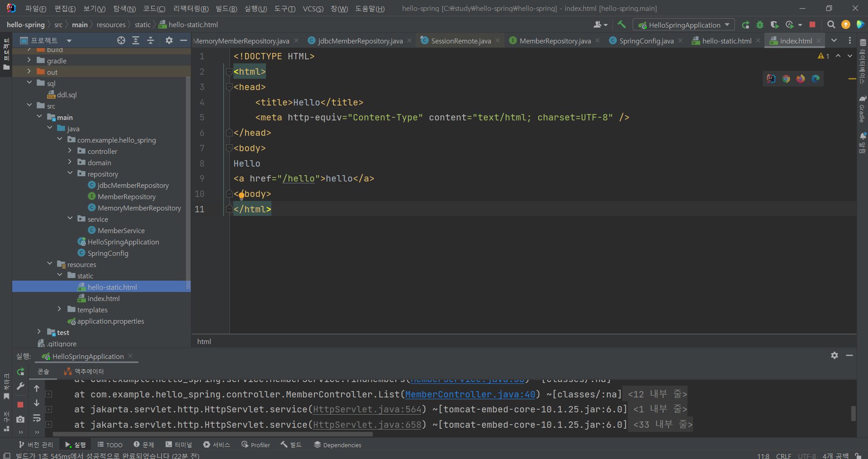Image resolution: width=868 pixels, height=459 pixels.
Task: Open the 빌드(B) menu
Action: coord(226,9)
